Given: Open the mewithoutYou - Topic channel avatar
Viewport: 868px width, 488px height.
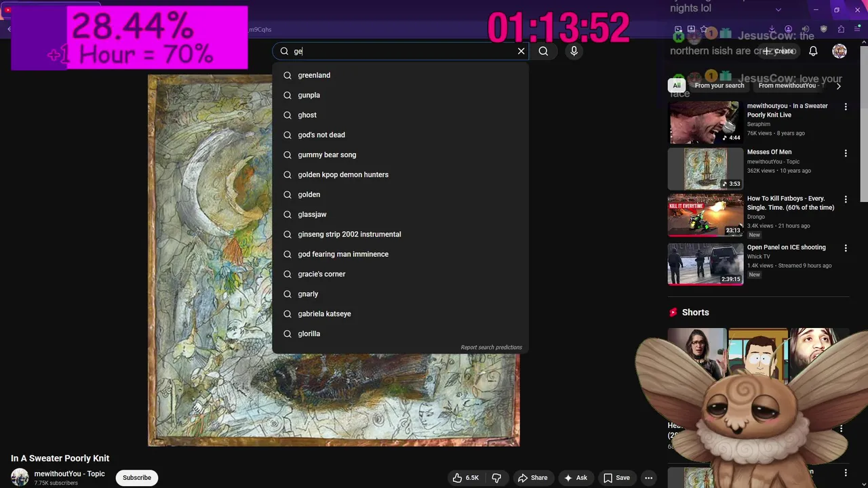Looking at the screenshot, I should [x=20, y=477].
